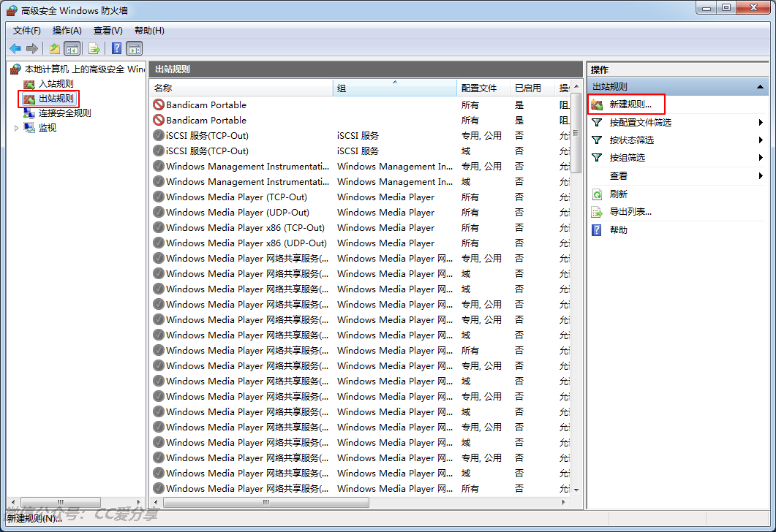Select 出站规则 in the tree
This screenshot has width=776, height=532.
pyautogui.click(x=56, y=99)
